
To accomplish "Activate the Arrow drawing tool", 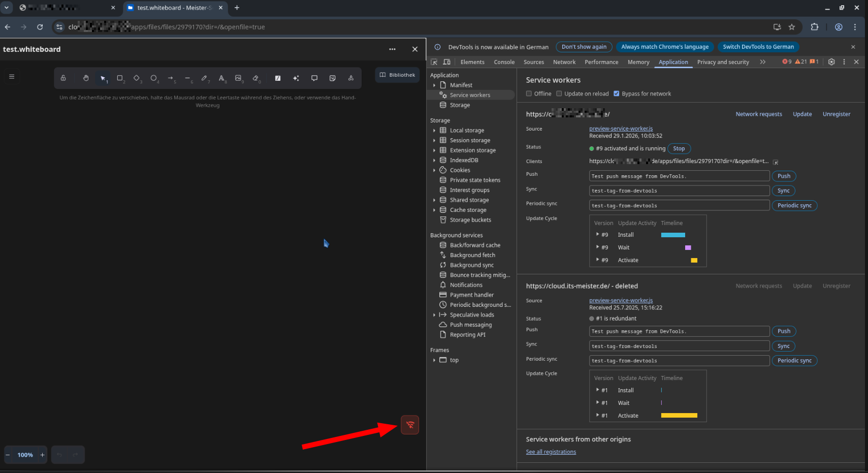I will [x=171, y=78].
